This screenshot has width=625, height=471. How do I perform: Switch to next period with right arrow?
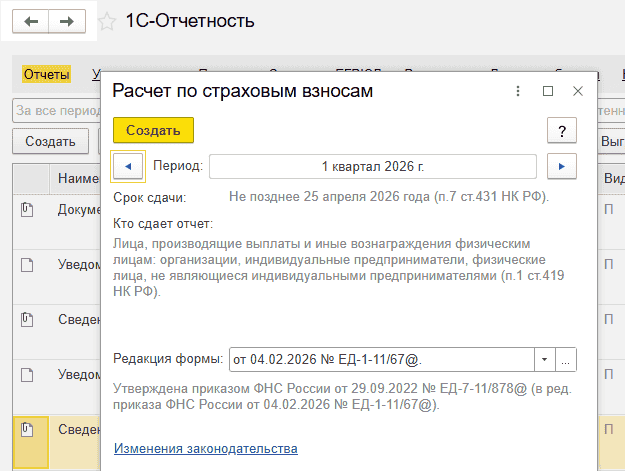[562, 166]
